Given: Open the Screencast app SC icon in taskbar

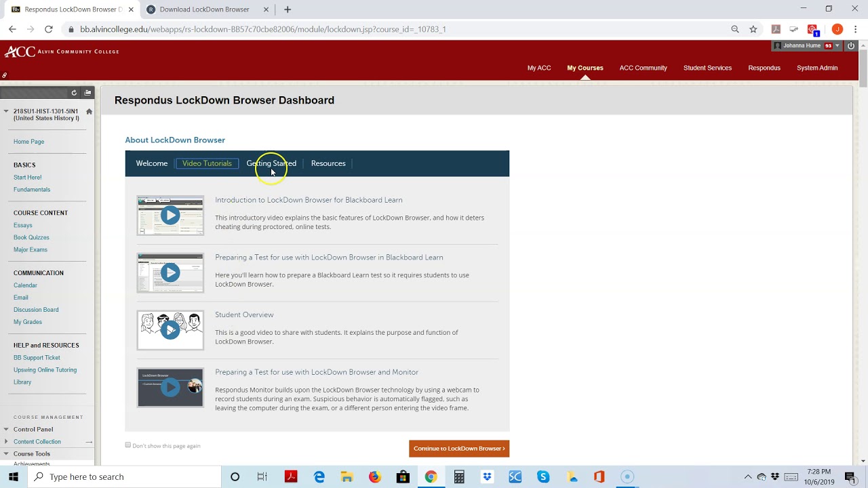Looking at the screenshot, I should [x=515, y=476].
